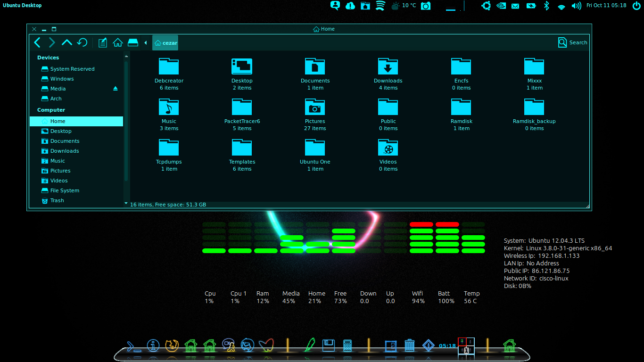Click the path bar left scroll arrow
The image size is (644, 362).
pyautogui.click(x=145, y=43)
